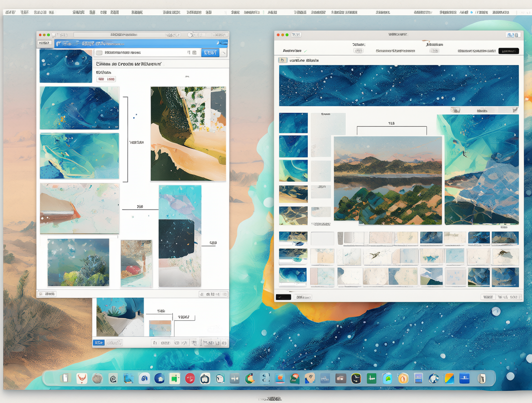Toggle the pill switch under the second header label
Screen dimensions: 532x403
[x=434, y=50]
